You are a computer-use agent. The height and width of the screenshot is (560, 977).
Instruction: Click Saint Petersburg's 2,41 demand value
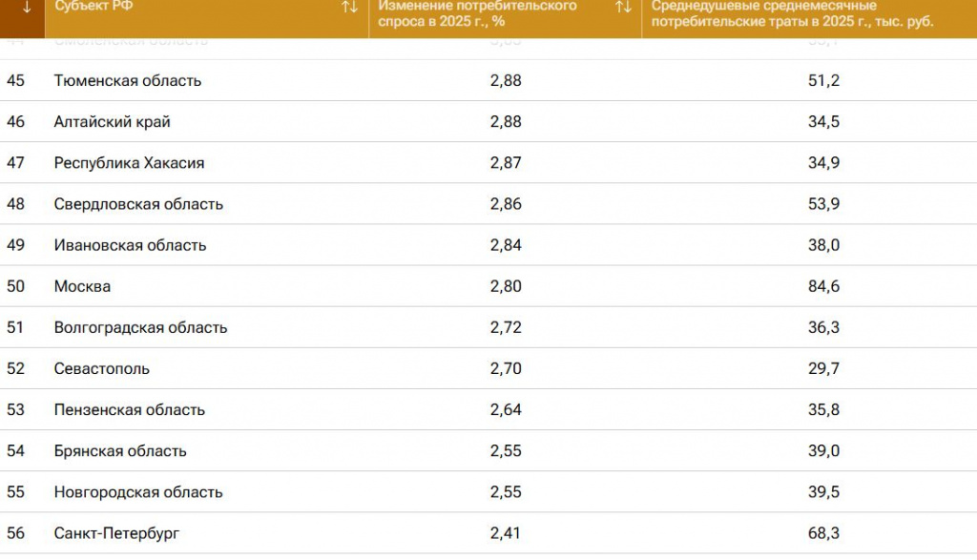coord(506,533)
